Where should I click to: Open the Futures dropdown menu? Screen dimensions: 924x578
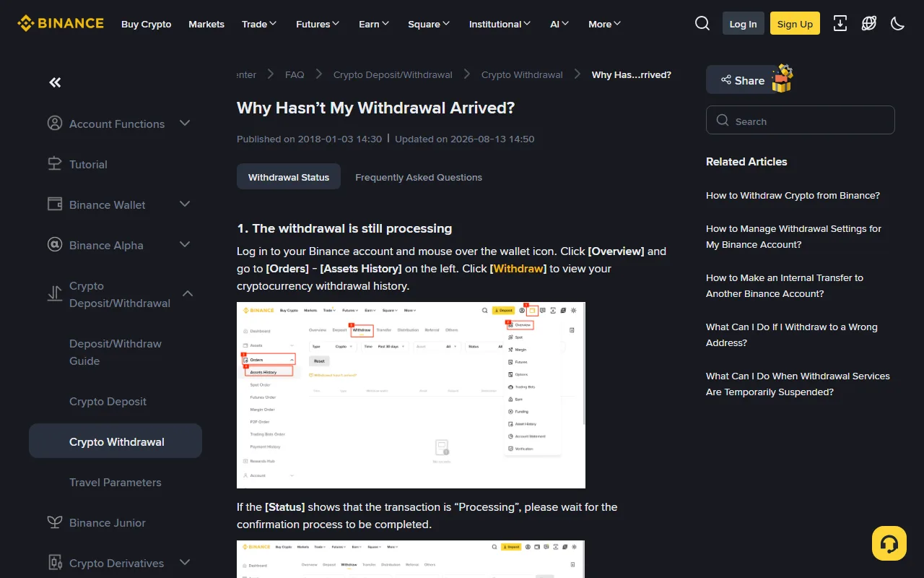[x=318, y=24]
